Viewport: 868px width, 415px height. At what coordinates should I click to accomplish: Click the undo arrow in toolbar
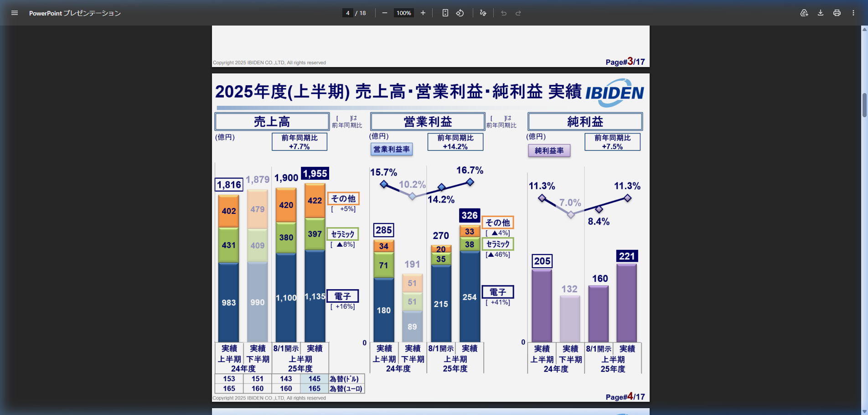click(504, 13)
